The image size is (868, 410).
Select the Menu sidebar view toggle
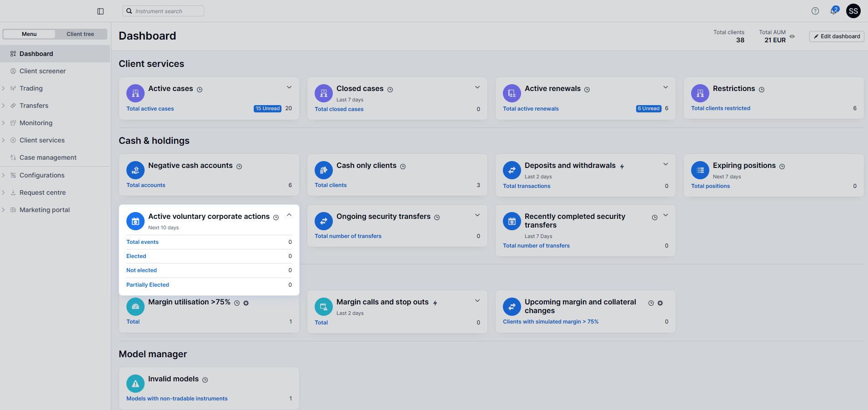(x=29, y=34)
